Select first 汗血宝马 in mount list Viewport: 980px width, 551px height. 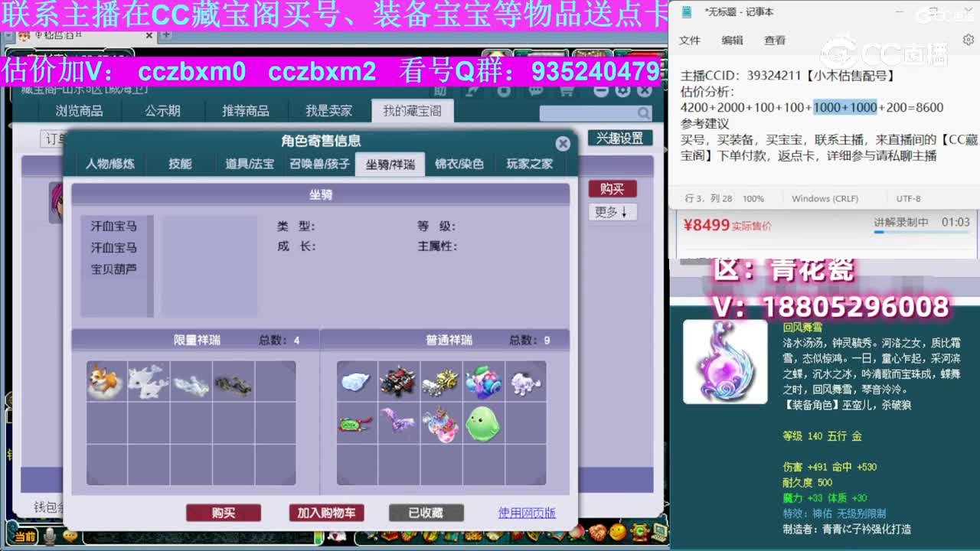click(114, 227)
